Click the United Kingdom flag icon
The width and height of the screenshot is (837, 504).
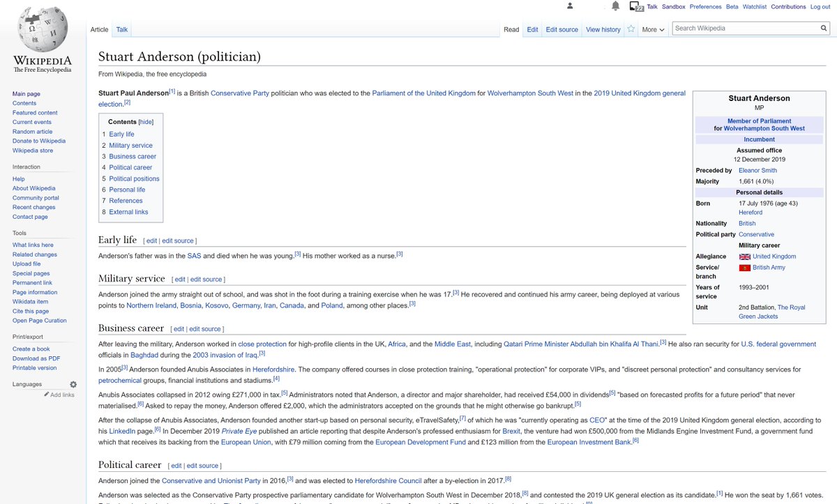pos(744,257)
